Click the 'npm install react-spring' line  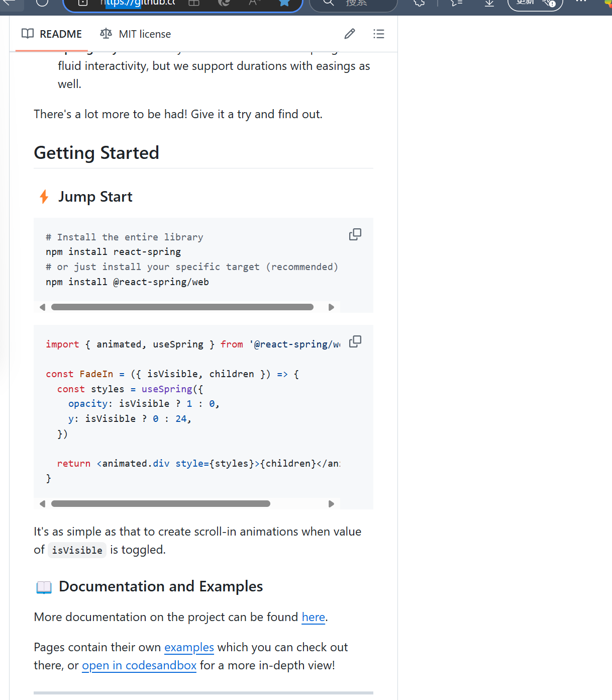coord(113,252)
